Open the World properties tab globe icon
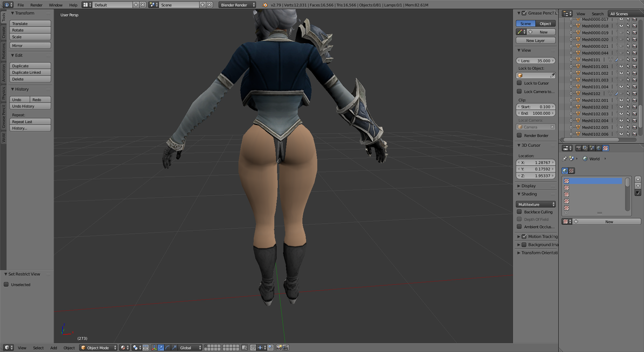644x352 pixels. [599, 148]
